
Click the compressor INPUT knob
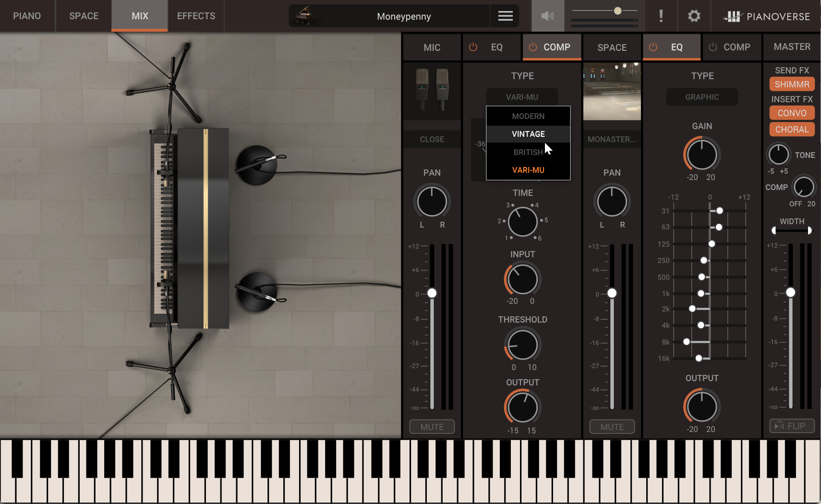tap(522, 279)
